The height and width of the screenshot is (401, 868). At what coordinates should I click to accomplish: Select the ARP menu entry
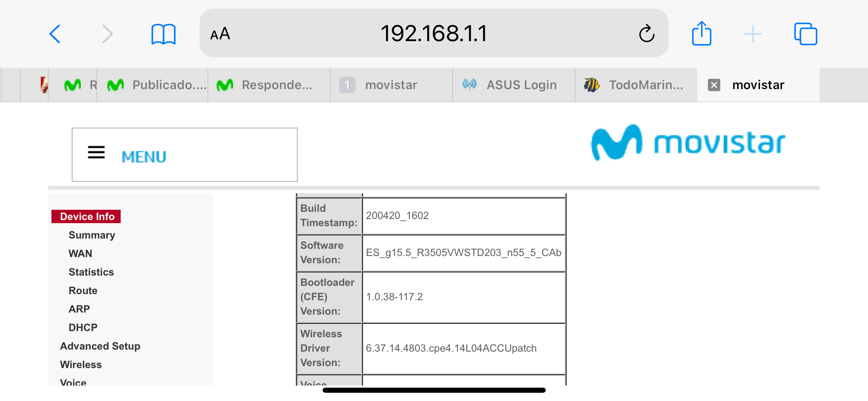pos(79,309)
